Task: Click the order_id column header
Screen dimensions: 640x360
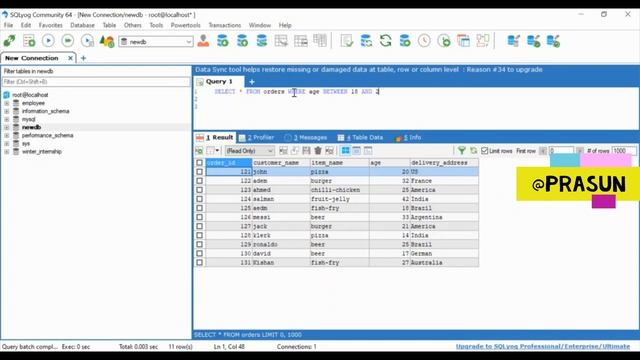Action: pos(229,162)
